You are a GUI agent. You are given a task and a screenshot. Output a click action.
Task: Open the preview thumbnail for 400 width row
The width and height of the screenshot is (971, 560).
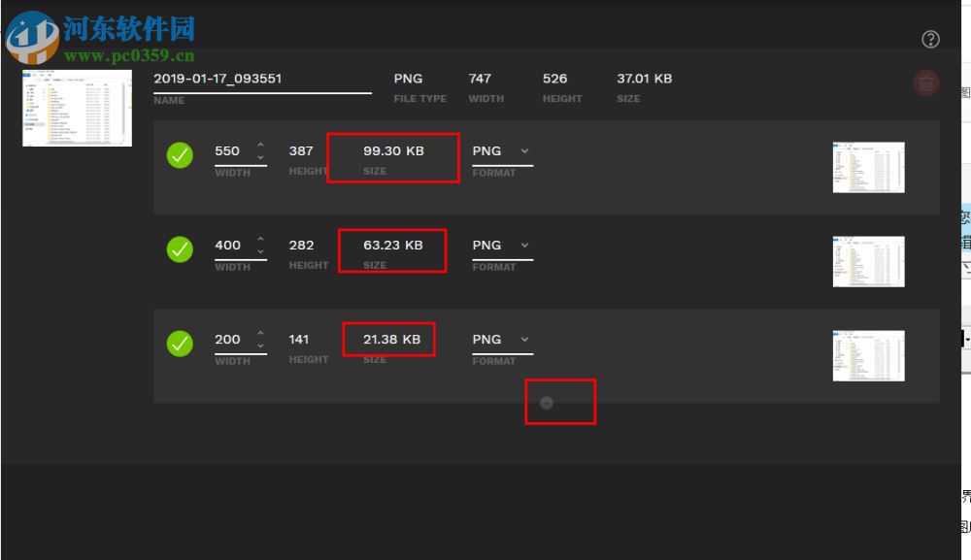[x=868, y=262]
